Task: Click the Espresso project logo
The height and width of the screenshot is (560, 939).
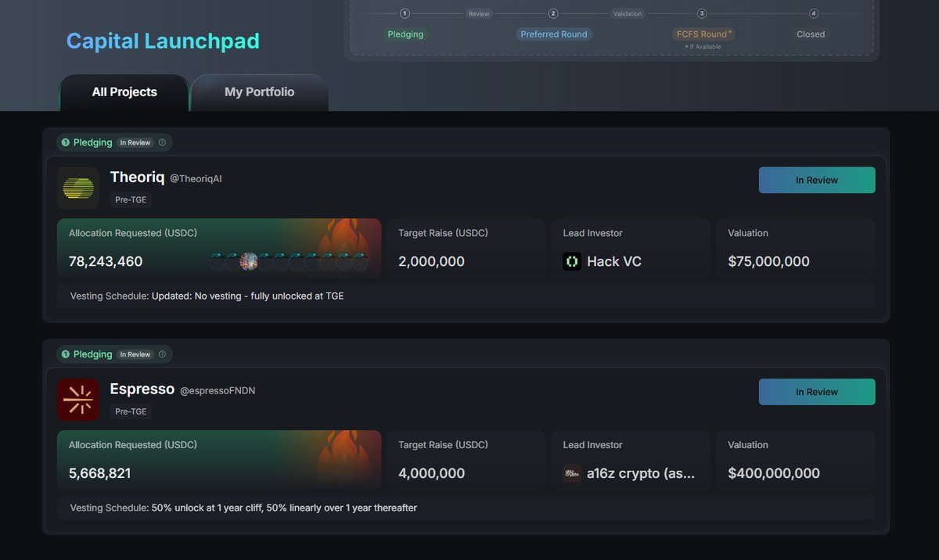Action: (78, 400)
